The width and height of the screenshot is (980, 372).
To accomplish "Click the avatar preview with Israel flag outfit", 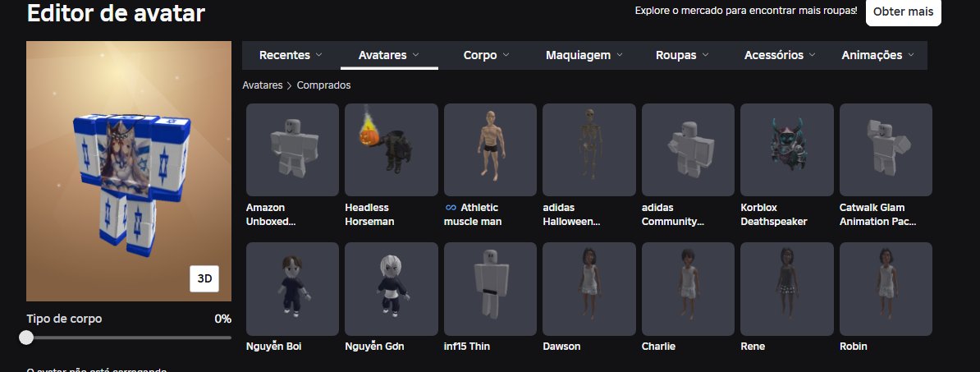I will (129, 172).
